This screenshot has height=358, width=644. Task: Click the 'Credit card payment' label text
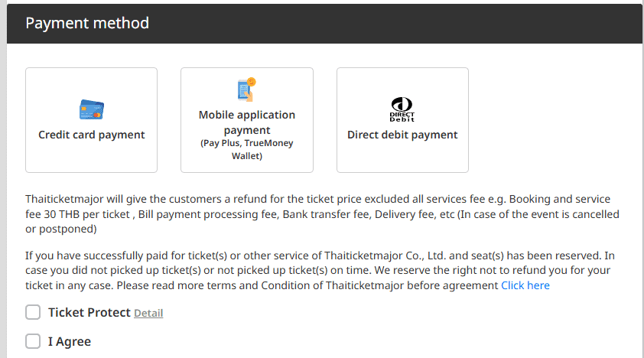click(x=92, y=135)
